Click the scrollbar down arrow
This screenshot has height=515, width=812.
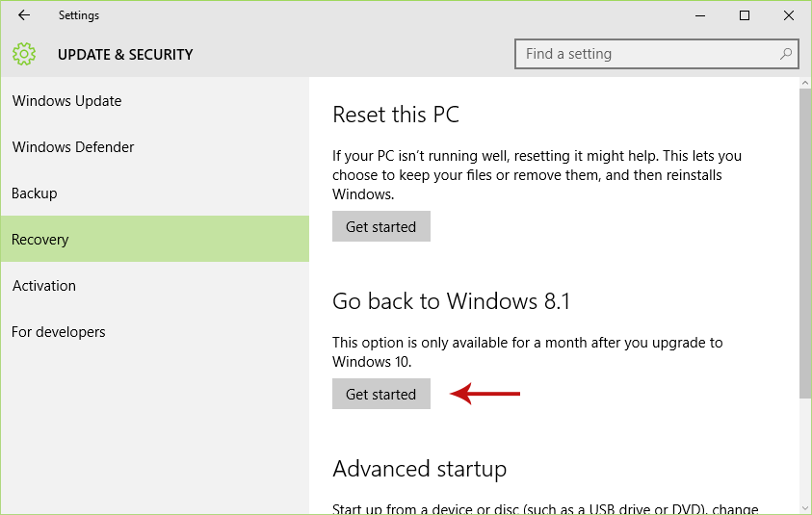[x=804, y=507]
